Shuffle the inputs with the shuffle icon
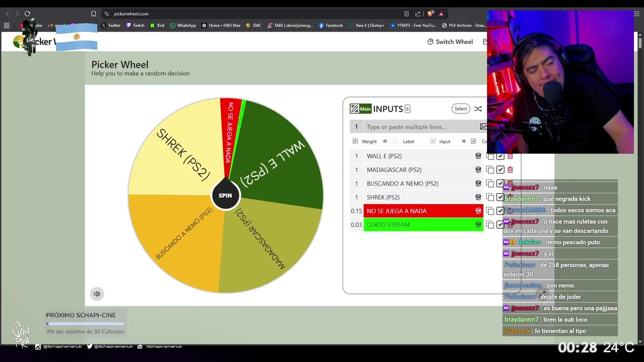The image size is (644, 362). (x=478, y=109)
